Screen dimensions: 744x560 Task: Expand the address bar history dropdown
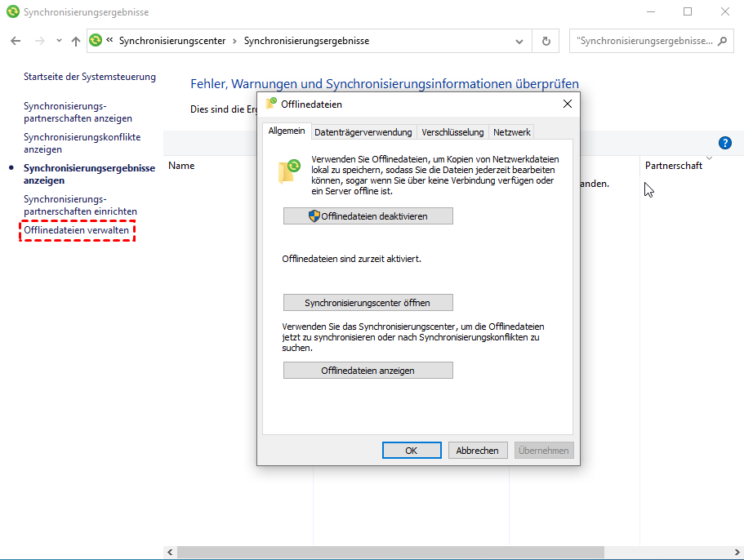click(x=519, y=42)
